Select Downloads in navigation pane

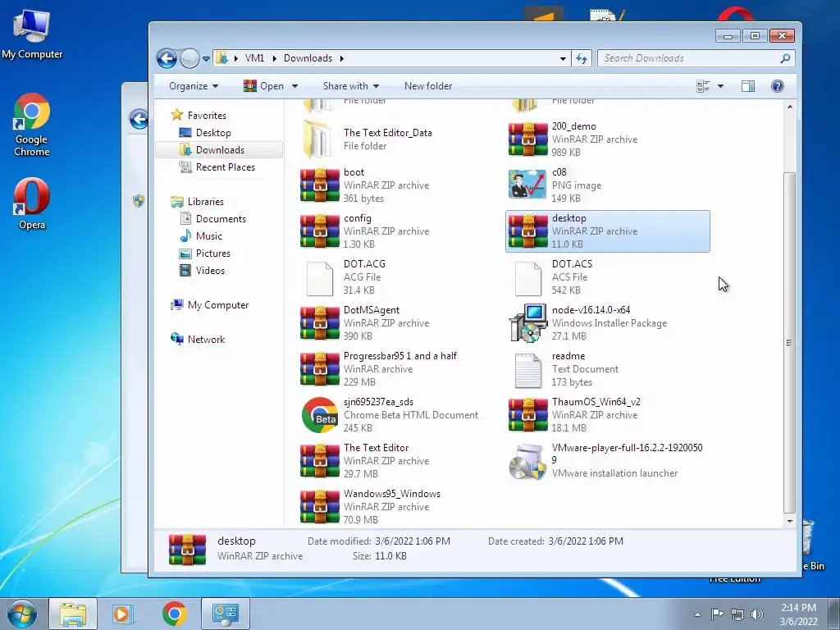click(220, 150)
